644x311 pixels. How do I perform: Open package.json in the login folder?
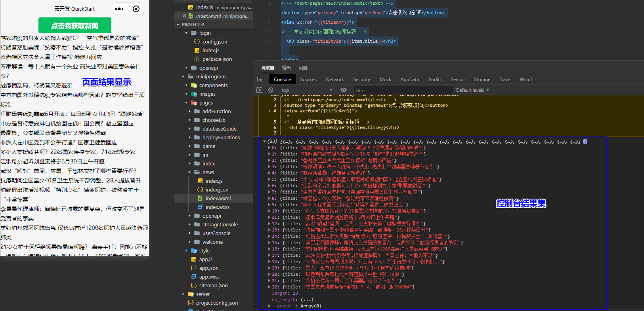(x=217, y=59)
